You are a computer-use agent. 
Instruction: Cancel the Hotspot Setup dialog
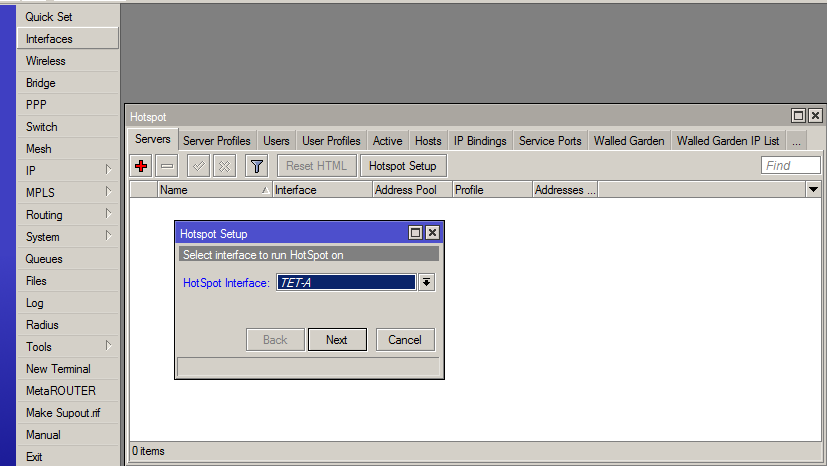pos(405,340)
